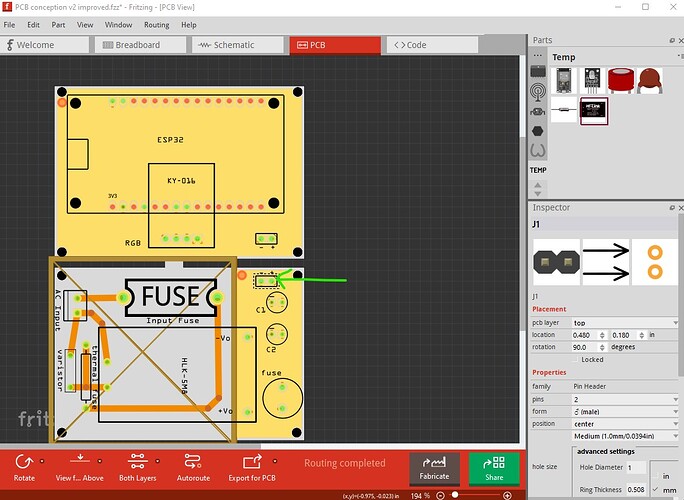Step the location Y value spinner
The width and height of the screenshot is (684, 500).
coord(642,335)
